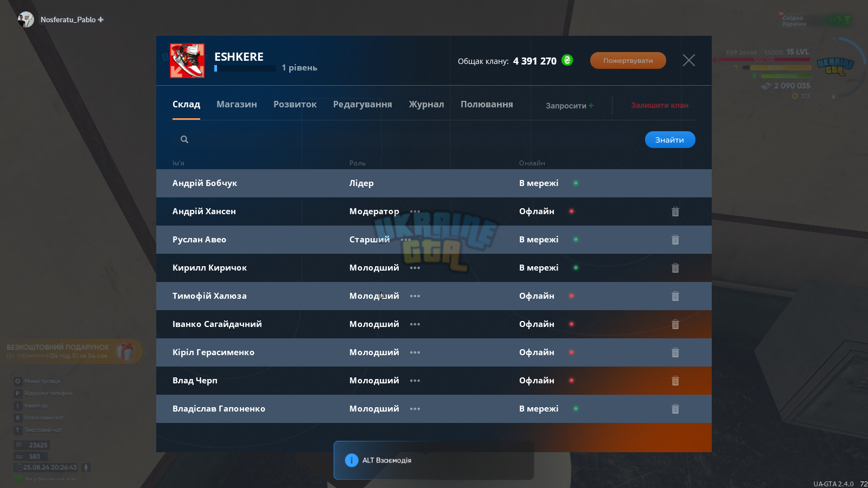
Task: Click the ALT Взаємодія info icon
Action: (352, 460)
